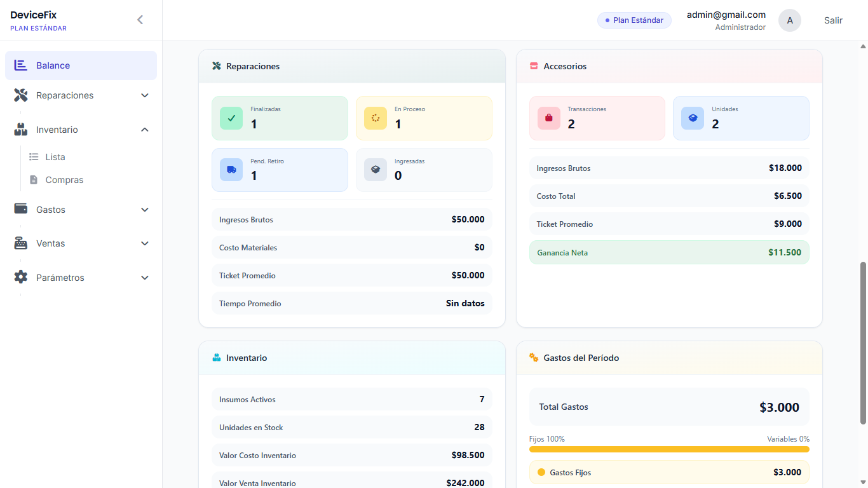This screenshot has height=488, width=868.
Task: Click the Ingresadas box icon
Action: tap(375, 169)
